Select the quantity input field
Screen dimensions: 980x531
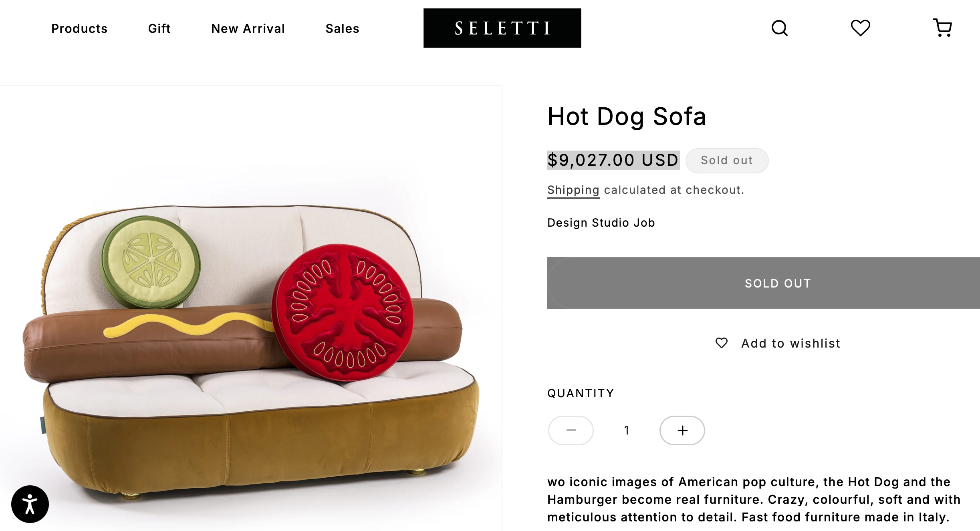pyautogui.click(x=626, y=430)
